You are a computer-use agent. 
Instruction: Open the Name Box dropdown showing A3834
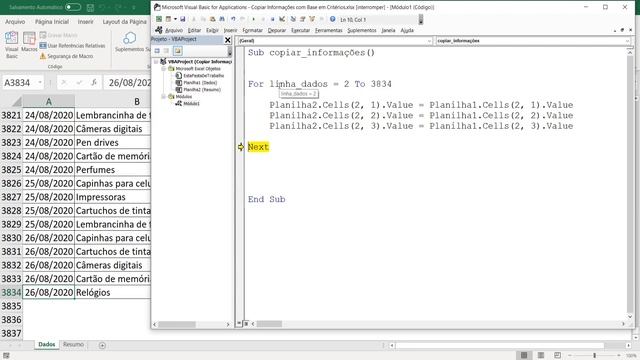40,82
